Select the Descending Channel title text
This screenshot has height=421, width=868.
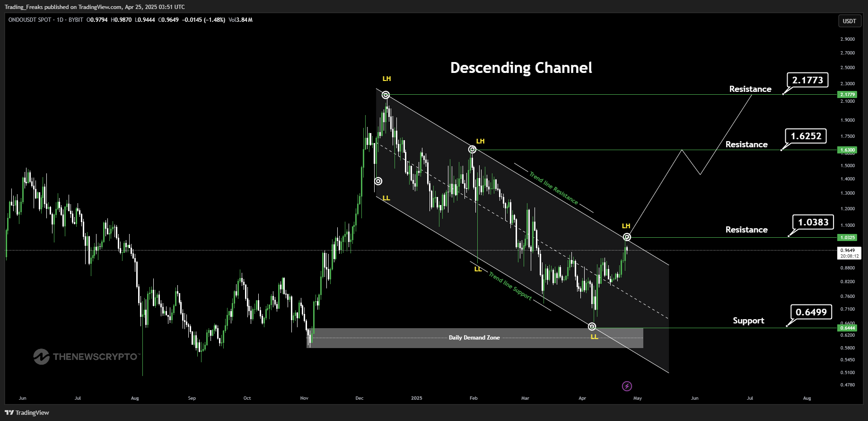(521, 68)
